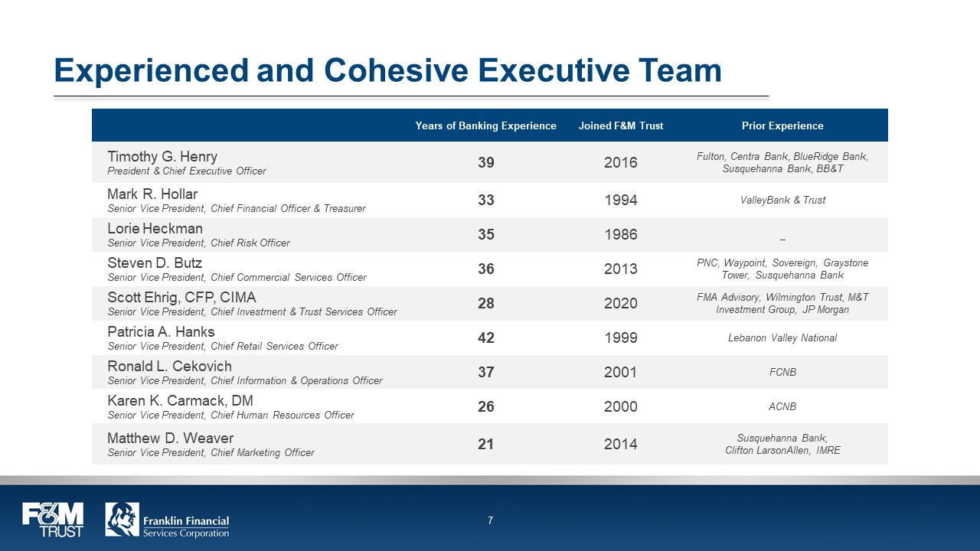This screenshot has height=551, width=980.
Task: Select 'President & Chief Executive Officer' title
Action: [x=187, y=171]
